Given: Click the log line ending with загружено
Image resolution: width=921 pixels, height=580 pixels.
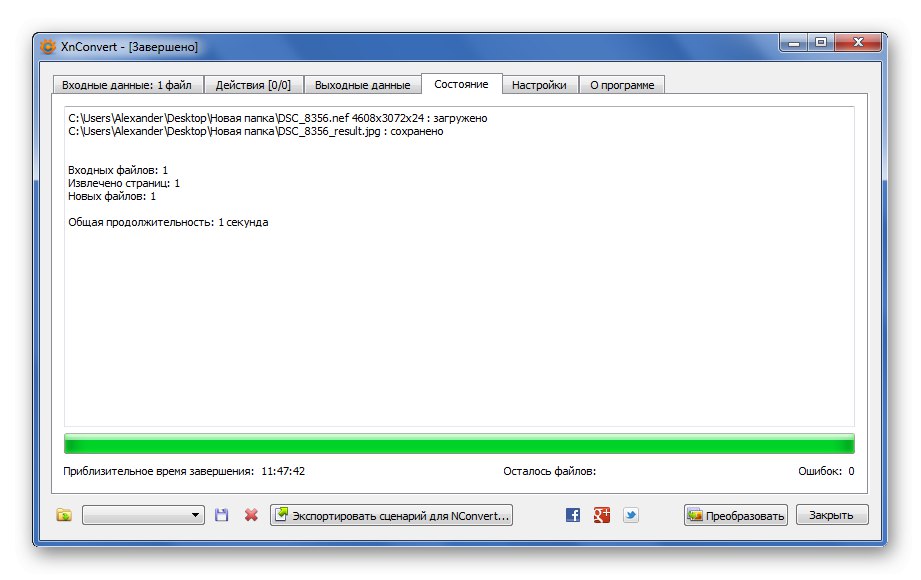Looking at the screenshot, I should coord(278,118).
